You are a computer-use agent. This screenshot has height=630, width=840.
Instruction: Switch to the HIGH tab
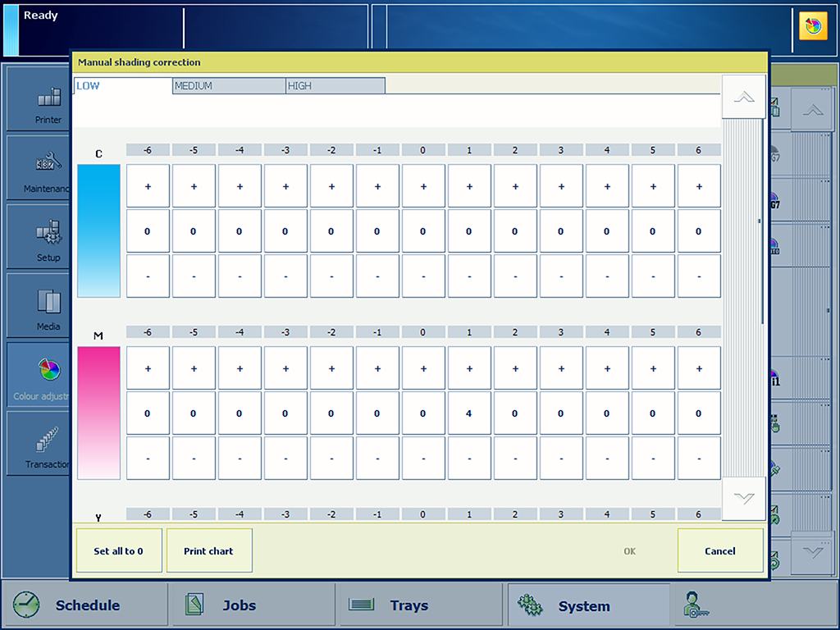(336, 85)
